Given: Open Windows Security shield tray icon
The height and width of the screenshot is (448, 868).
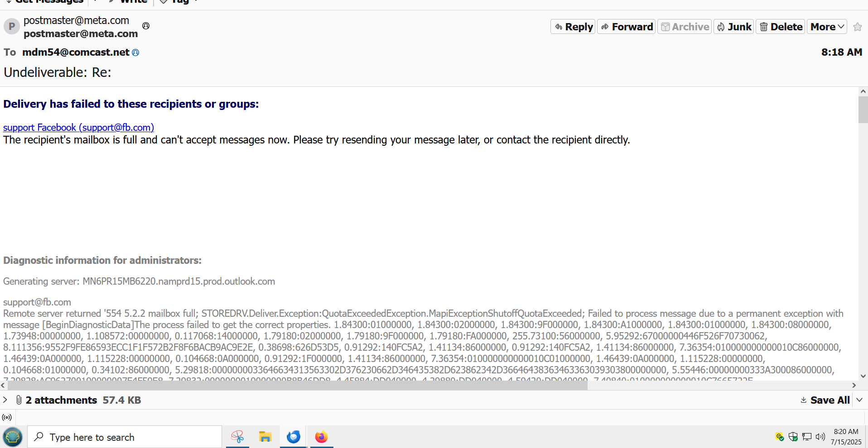Looking at the screenshot, I should coord(793,437).
